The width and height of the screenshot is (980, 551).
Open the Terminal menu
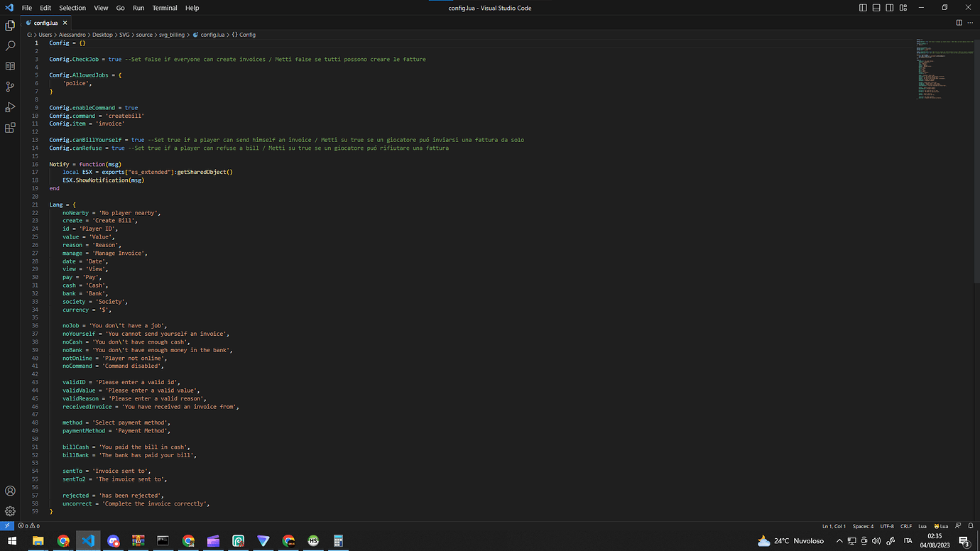click(165, 8)
